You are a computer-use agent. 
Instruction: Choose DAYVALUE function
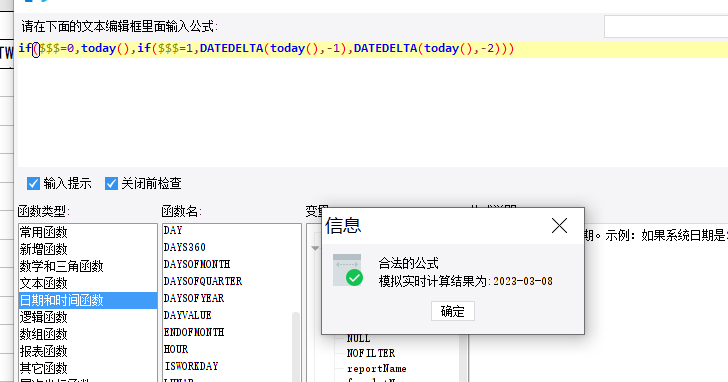click(x=188, y=315)
